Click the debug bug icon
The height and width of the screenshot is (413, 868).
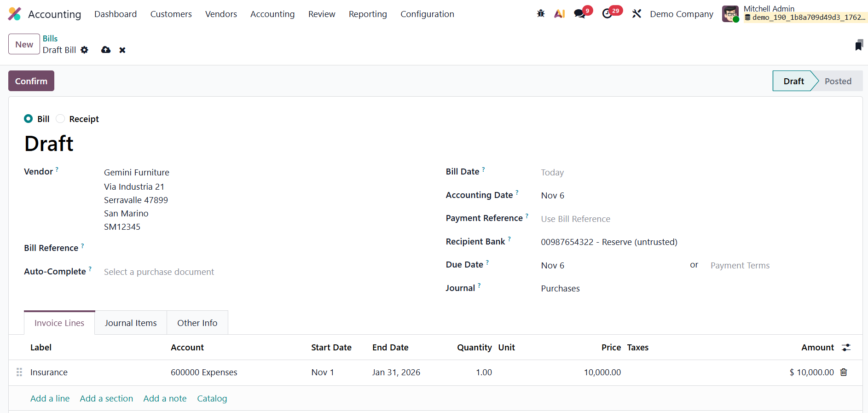[541, 14]
